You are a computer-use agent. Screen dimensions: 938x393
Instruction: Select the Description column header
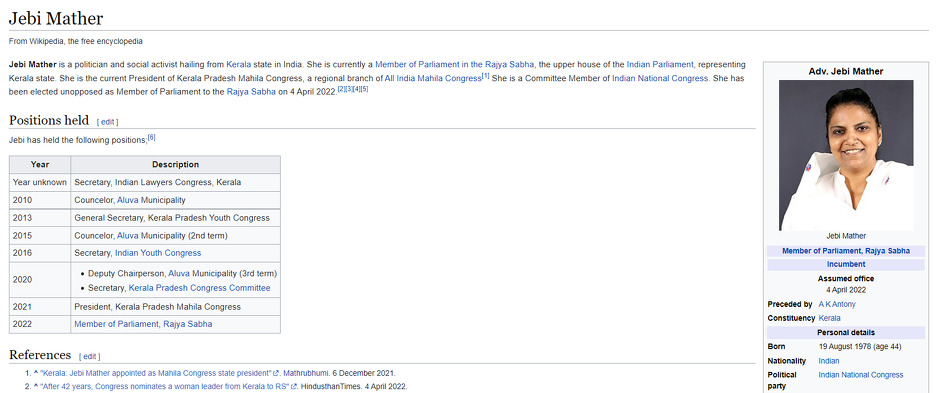point(175,164)
